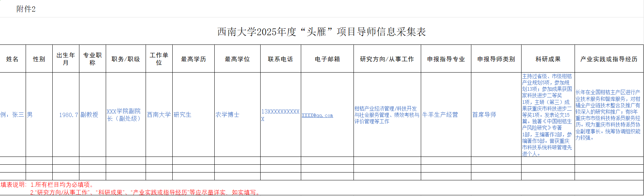
Task: Click the 首席导师 cell
Action: tap(484, 115)
